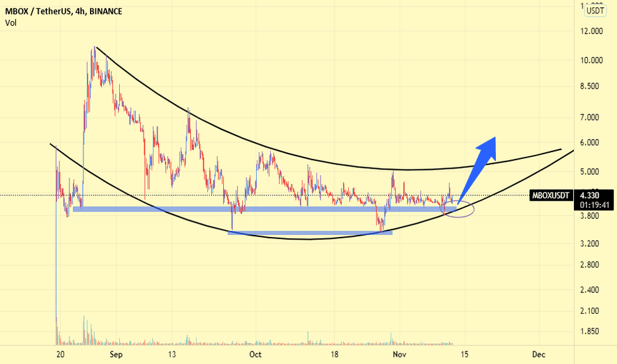Click the MBOXUSDT price line label

(x=551, y=195)
